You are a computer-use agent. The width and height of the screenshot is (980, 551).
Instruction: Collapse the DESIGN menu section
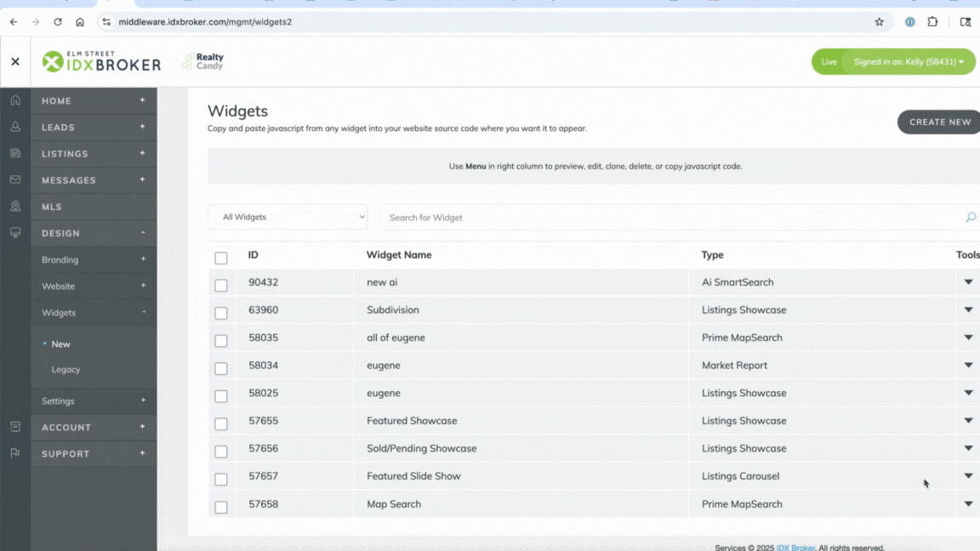[x=94, y=233]
